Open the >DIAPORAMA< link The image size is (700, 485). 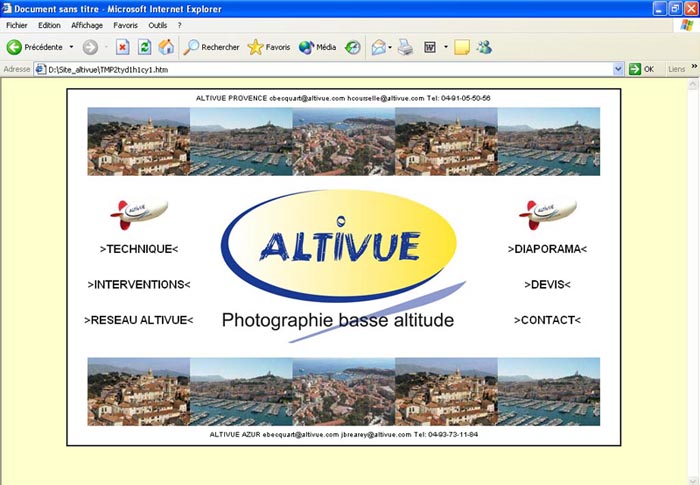[x=547, y=249]
